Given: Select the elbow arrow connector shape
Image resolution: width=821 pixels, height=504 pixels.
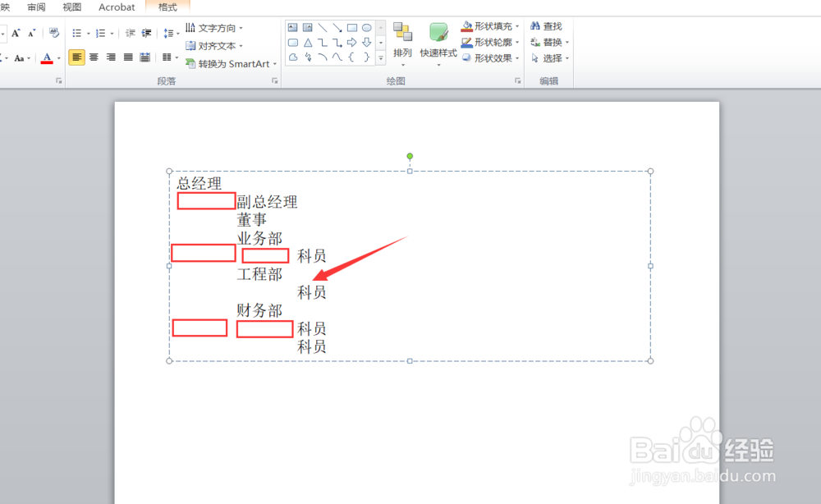Looking at the screenshot, I should [x=337, y=43].
